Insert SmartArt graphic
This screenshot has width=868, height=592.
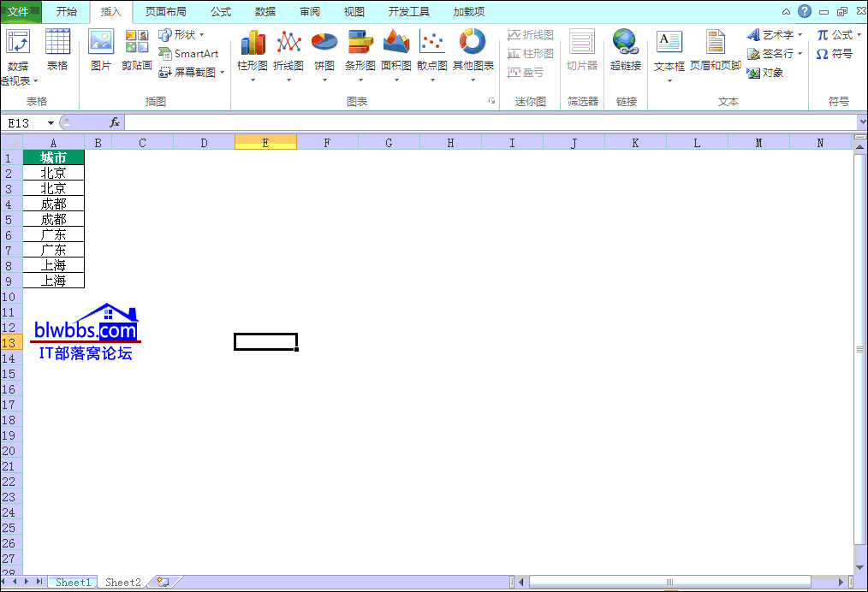[x=189, y=53]
